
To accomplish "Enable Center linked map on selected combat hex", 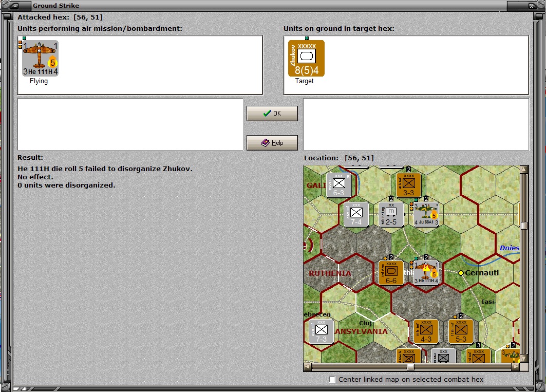I will [x=332, y=380].
